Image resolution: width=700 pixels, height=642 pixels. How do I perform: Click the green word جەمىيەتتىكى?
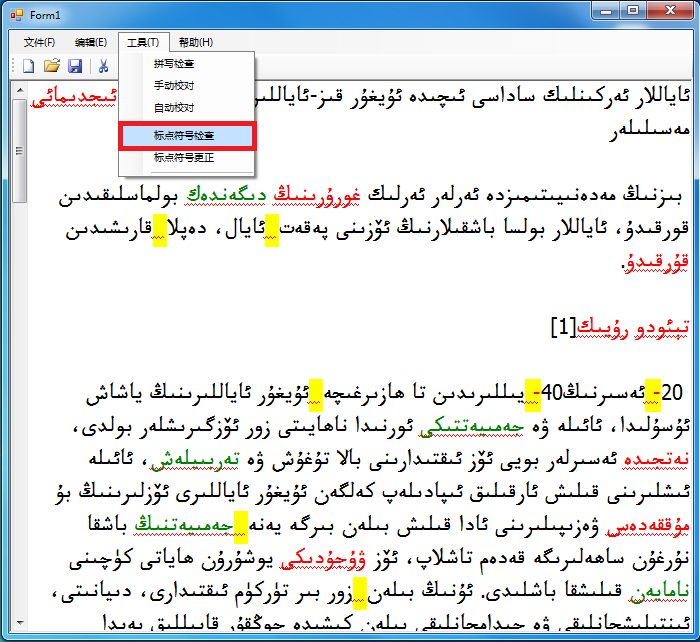pyautogui.click(x=471, y=426)
